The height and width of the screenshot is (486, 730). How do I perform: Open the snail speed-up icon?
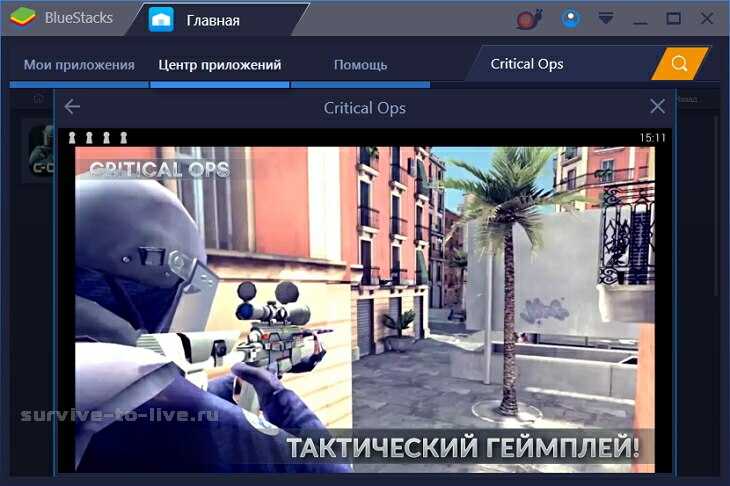529,18
